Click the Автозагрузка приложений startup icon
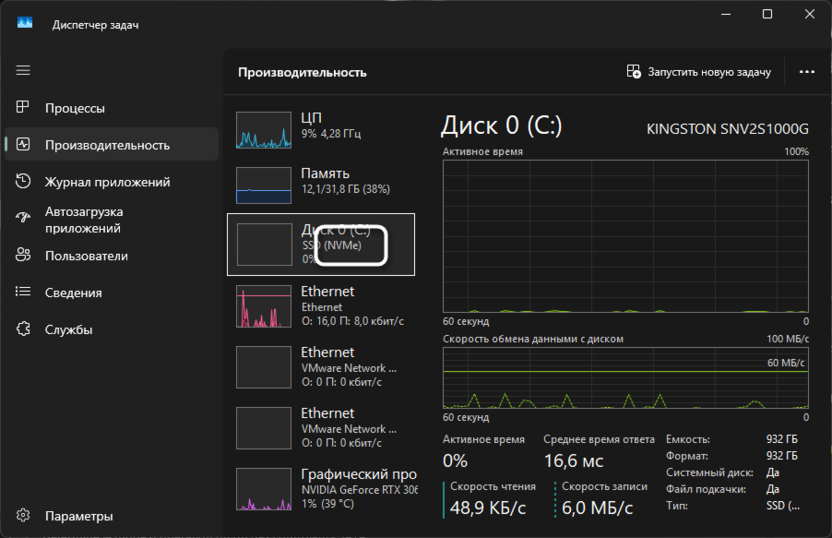 point(23,219)
